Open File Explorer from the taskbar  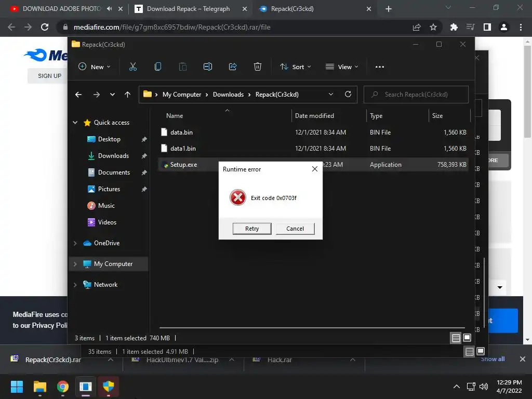tap(39, 387)
